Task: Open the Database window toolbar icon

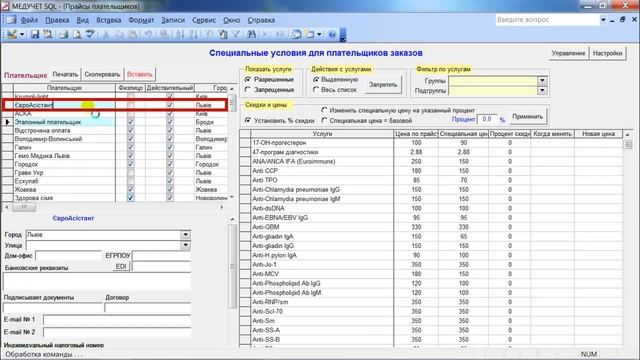Action: tap(296, 35)
